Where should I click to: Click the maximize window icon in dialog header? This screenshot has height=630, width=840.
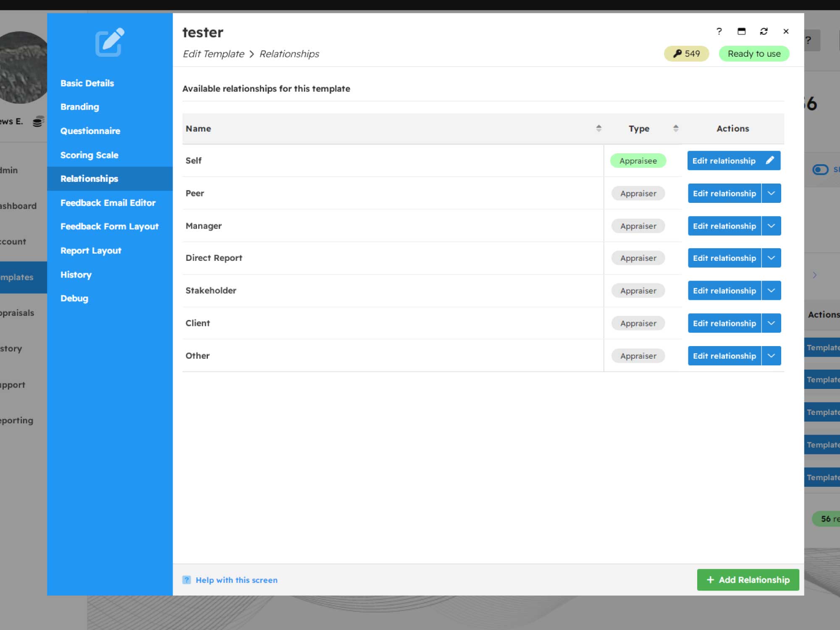click(741, 31)
